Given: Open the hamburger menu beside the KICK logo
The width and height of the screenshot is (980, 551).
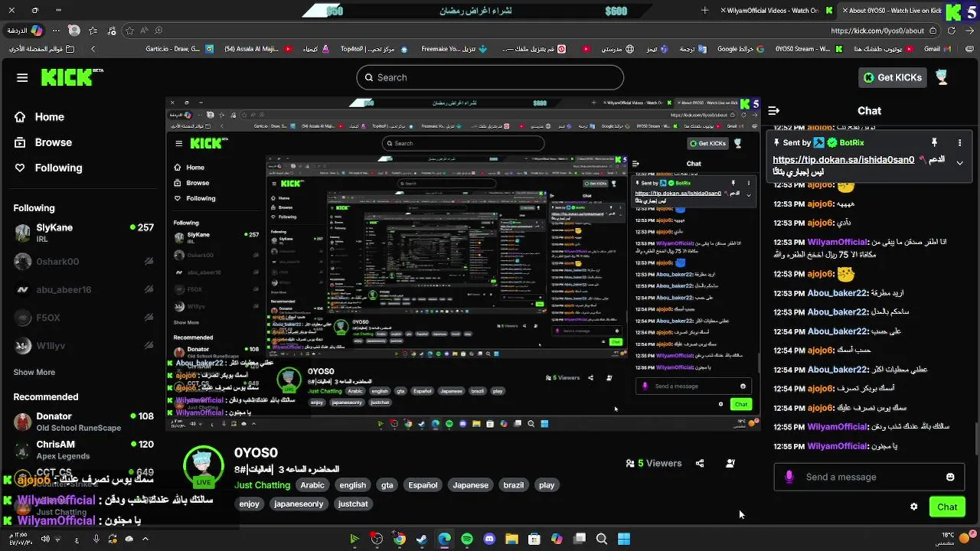Looking at the screenshot, I should tap(22, 77).
